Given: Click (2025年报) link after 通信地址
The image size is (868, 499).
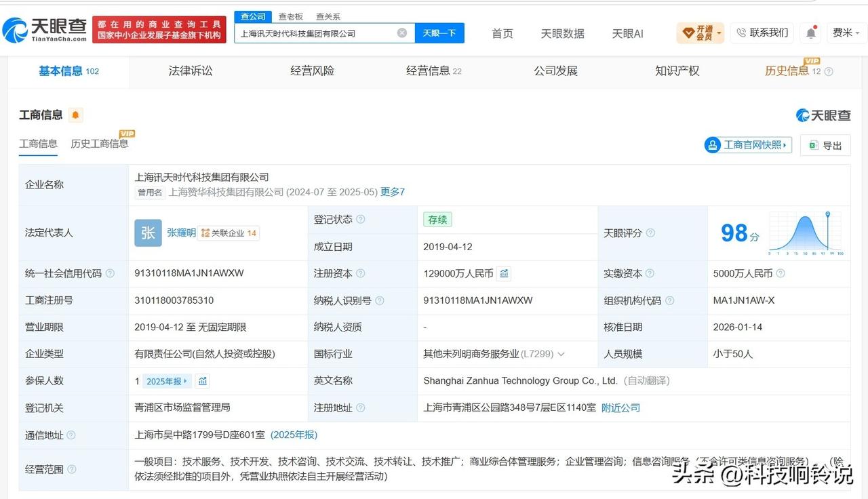Looking at the screenshot, I should (x=294, y=435).
